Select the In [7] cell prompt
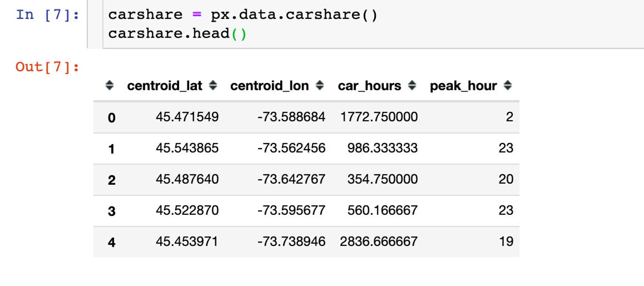 (x=48, y=15)
